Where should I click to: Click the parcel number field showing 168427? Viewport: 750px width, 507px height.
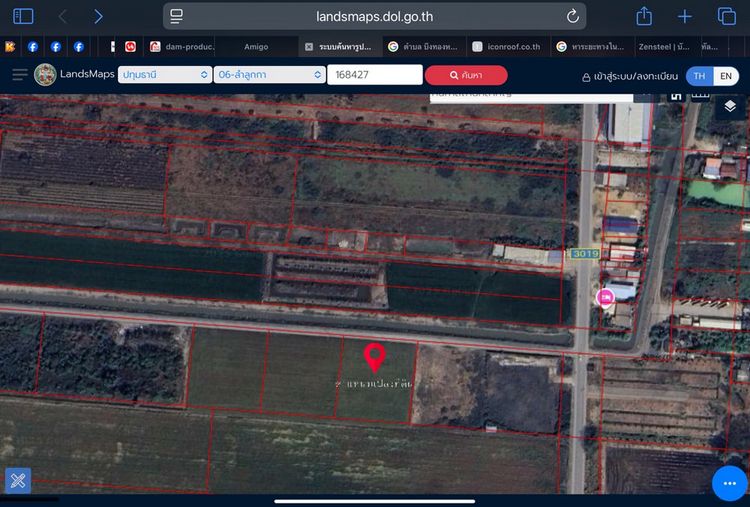tap(375, 75)
